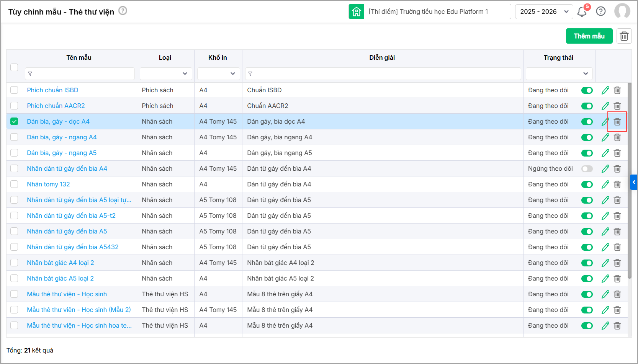Edit the Phích chuẩn ISBD template
This screenshot has width=638, height=364.
point(605,90)
